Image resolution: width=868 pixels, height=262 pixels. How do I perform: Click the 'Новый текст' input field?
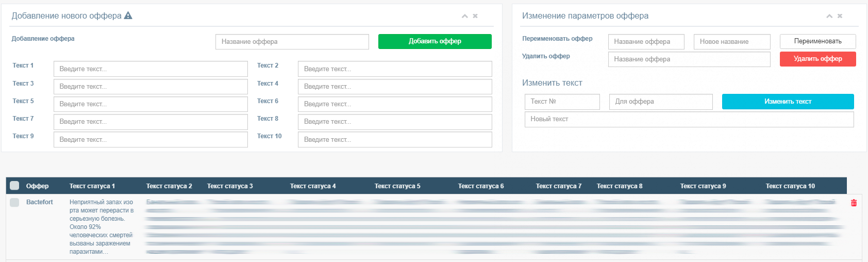[689, 119]
